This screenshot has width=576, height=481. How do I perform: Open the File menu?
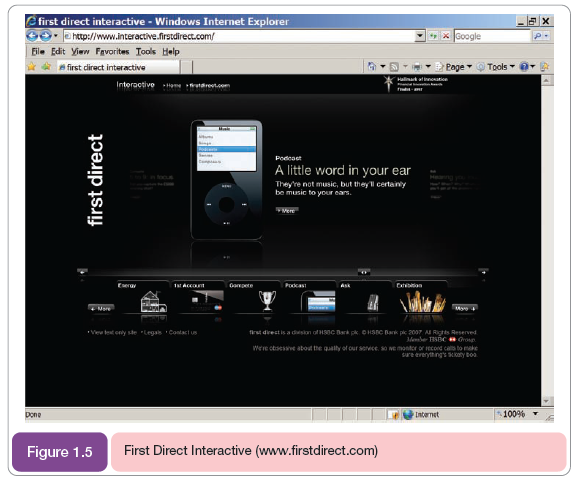point(38,51)
